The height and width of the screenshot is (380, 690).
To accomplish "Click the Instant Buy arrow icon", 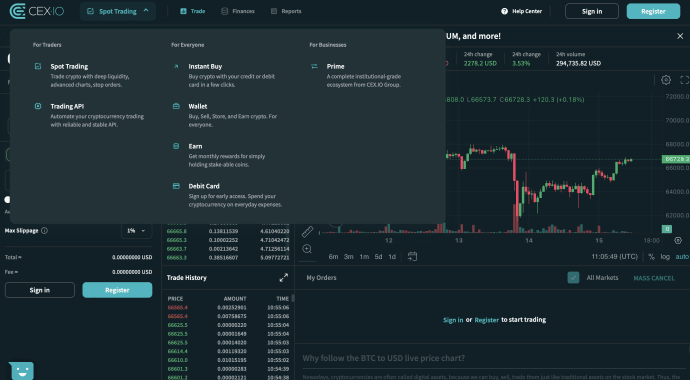I will pos(176,66).
